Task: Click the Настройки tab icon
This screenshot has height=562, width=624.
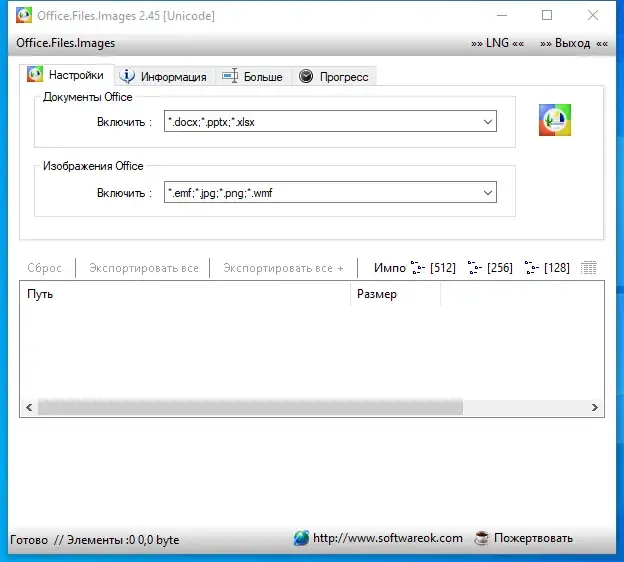Action: pyautogui.click(x=35, y=74)
